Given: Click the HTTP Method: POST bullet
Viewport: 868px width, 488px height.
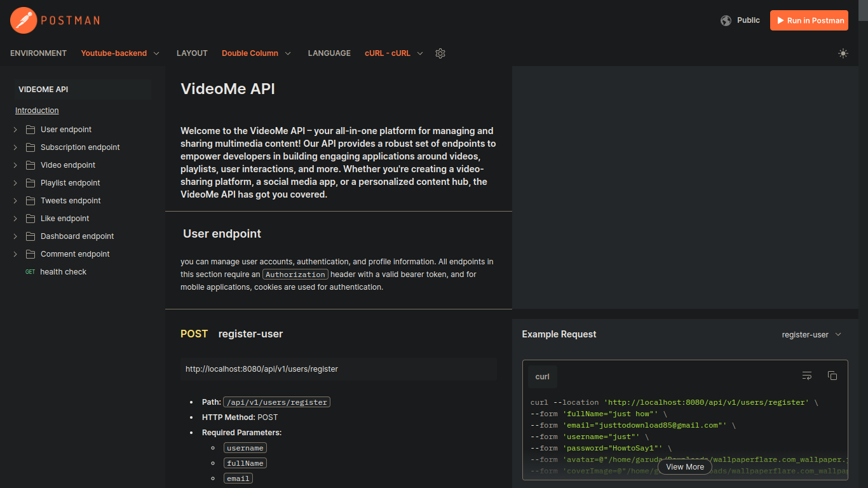Looking at the screenshot, I should 240,417.
